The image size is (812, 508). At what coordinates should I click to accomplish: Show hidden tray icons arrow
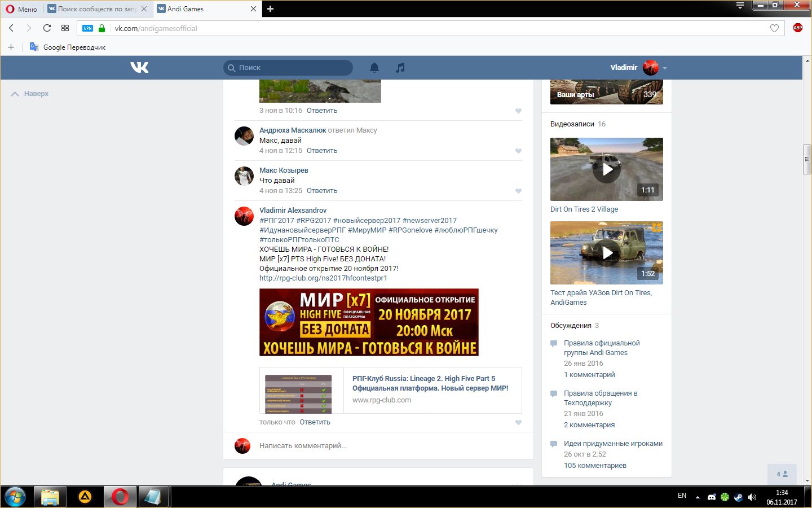pos(698,497)
